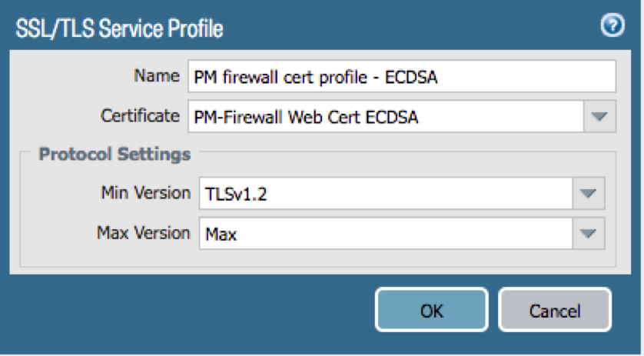The height and width of the screenshot is (356, 644).
Task: Open the help question mark icon
Action: 612,26
